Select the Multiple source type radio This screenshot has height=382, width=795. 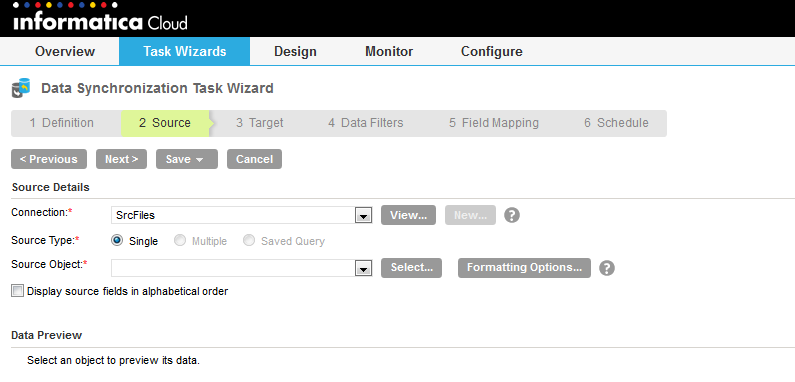coord(180,240)
